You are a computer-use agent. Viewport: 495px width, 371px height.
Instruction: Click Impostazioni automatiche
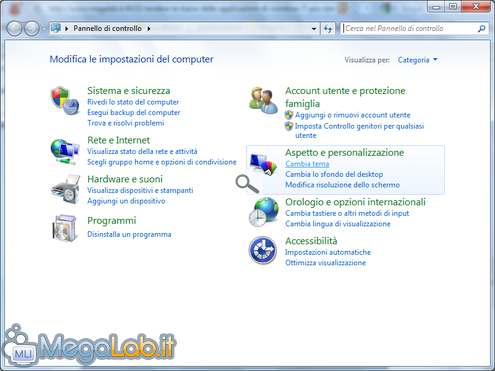328,252
